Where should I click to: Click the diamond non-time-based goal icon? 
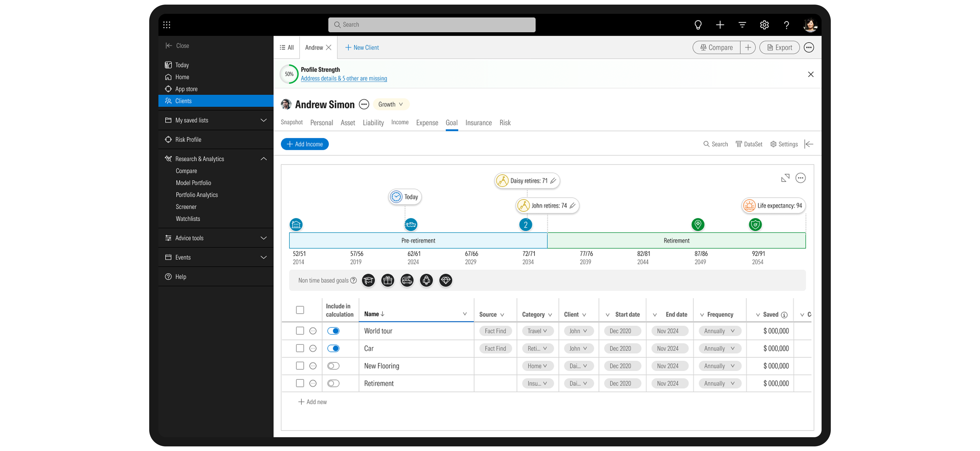446,281
